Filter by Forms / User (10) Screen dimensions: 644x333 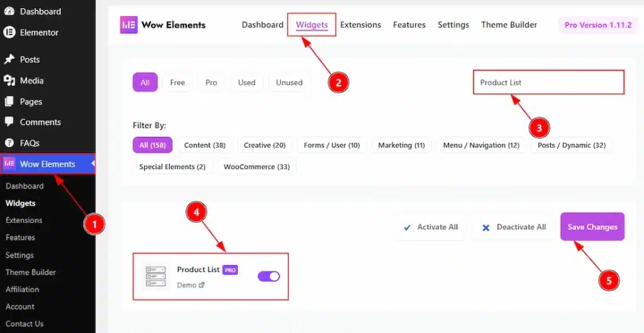click(x=332, y=145)
